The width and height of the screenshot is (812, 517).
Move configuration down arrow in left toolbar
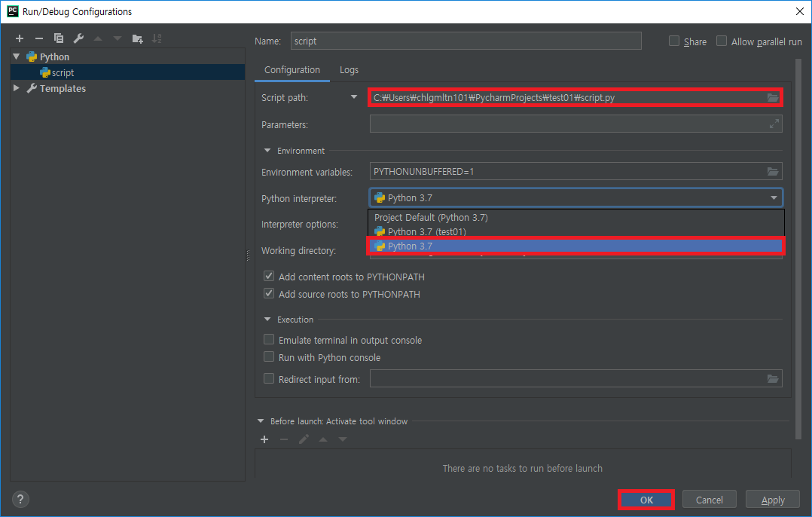click(x=118, y=38)
